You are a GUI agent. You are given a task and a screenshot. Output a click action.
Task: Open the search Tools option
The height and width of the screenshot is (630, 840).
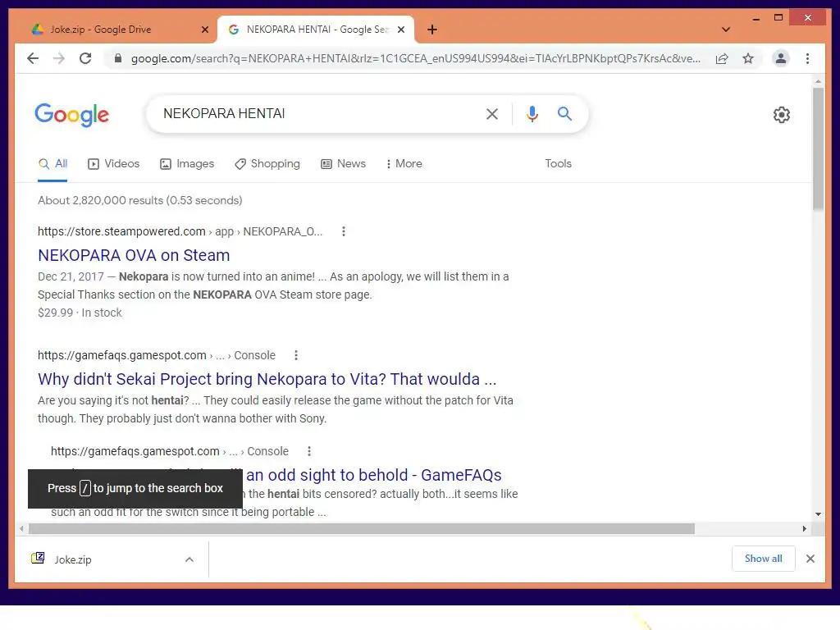[x=558, y=164]
